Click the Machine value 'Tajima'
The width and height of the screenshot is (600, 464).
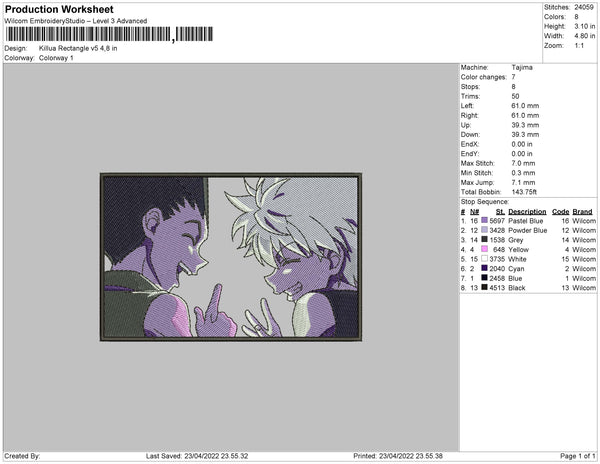[x=522, y=67]
